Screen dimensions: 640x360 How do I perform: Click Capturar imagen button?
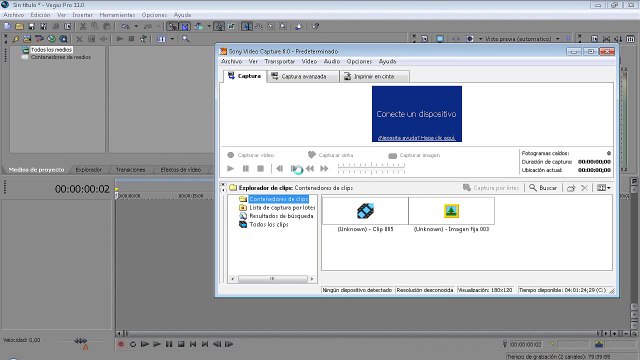(414, 155)
